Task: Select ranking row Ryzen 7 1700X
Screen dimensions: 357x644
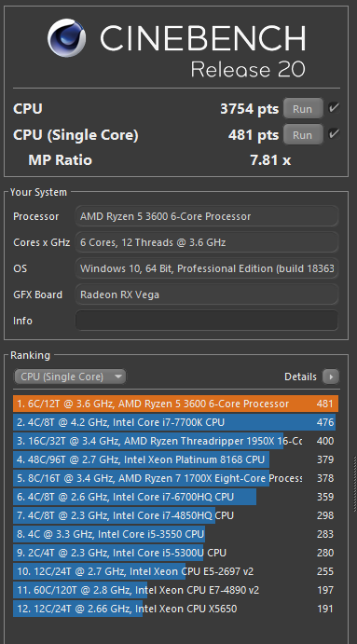Action: tap(176, 478)
